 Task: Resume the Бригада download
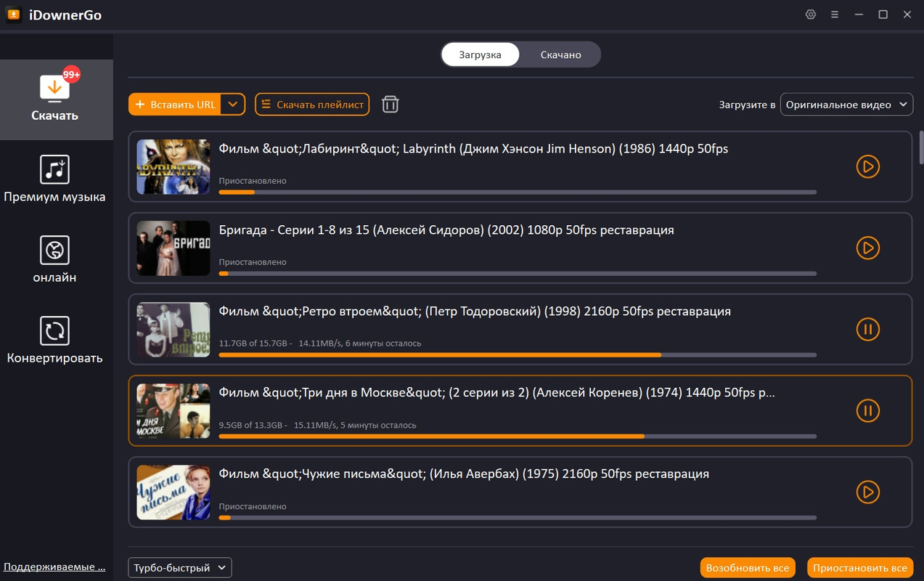tap(867, 248)
